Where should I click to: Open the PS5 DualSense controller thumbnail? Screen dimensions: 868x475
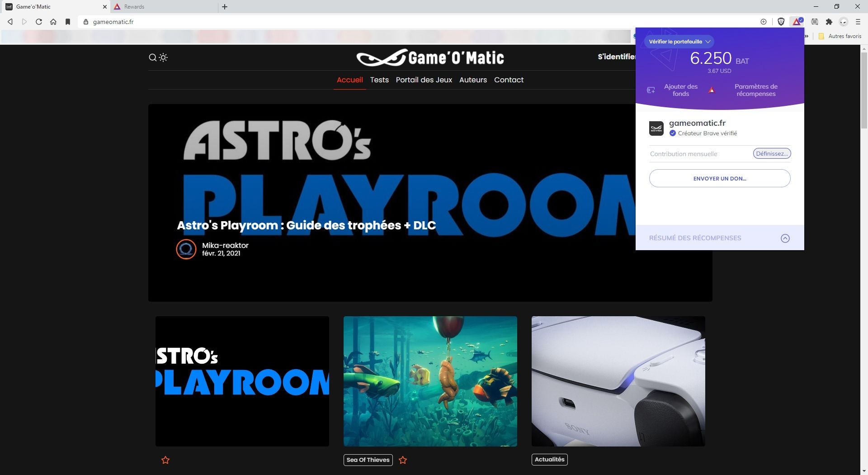[x=618, y=381]
